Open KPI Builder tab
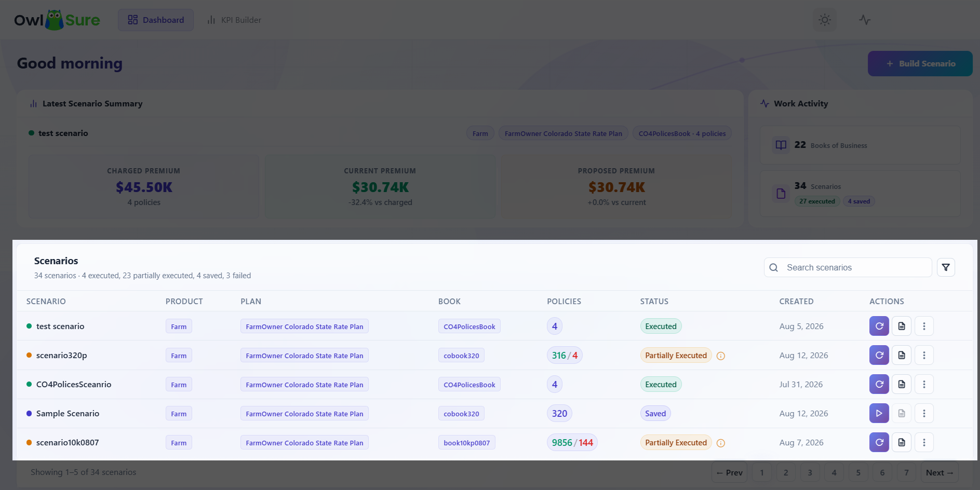The image size is (980, 490). [234, 20]
